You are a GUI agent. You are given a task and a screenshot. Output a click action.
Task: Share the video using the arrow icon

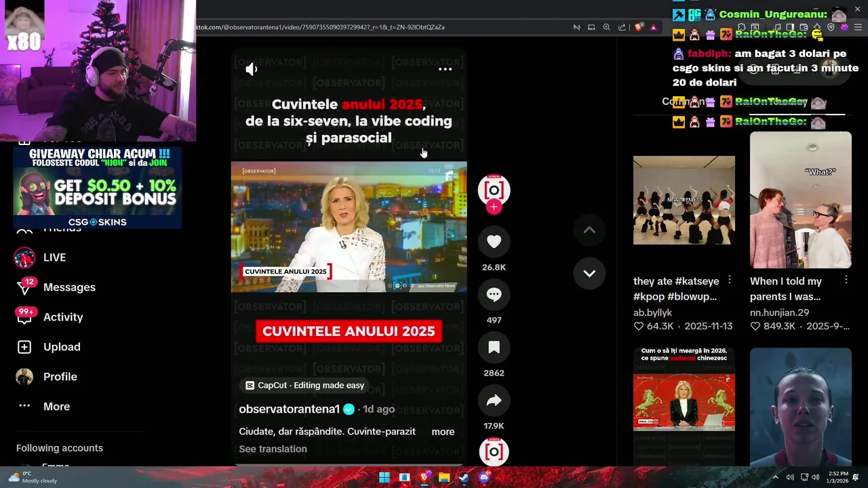tap(494, 401)
